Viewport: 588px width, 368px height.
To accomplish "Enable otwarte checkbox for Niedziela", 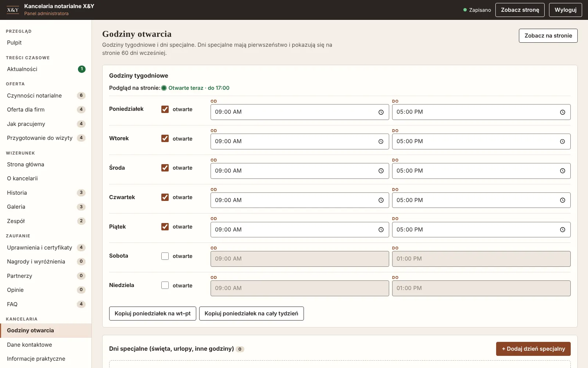I will pyautogui.click(x=165, y=285).
